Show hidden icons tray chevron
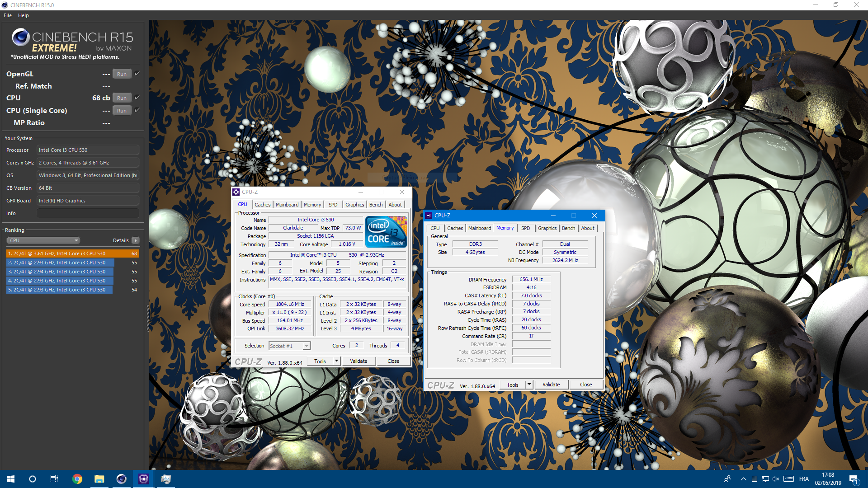The height and width of the screenshot is (488, 868). coord(743,479)
